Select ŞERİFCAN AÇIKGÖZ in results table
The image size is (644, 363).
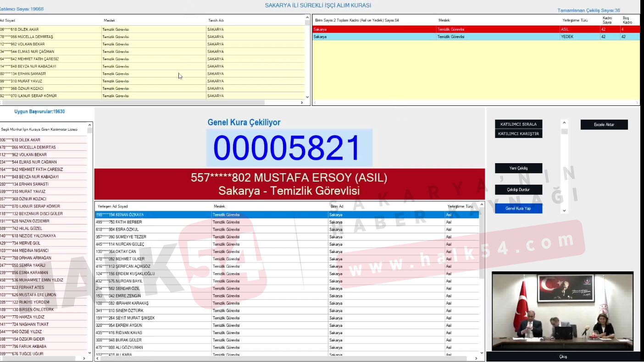tap(287, 266)
